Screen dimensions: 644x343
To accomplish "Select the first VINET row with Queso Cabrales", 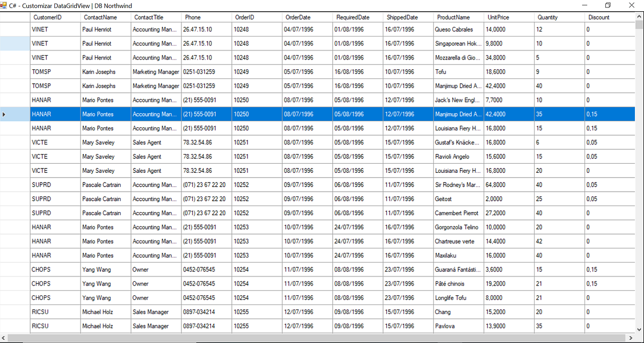I will (x=53, y=29).
